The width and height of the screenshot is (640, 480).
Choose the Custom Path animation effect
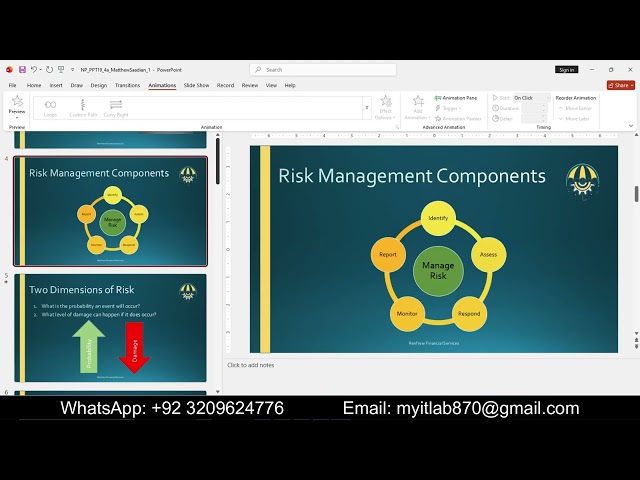point(83,108)
